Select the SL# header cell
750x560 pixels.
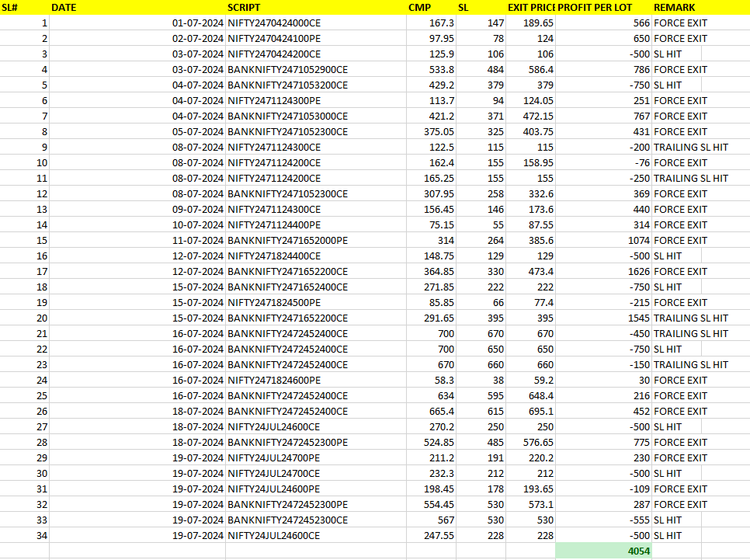pyautogui.click(x=24, y=7)
